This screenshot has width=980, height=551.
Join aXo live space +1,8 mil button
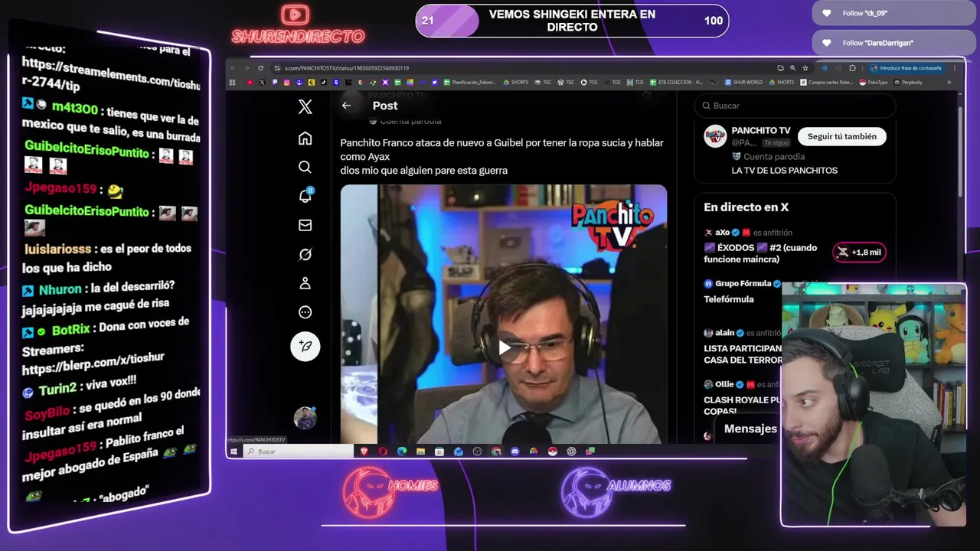(859, 252)
